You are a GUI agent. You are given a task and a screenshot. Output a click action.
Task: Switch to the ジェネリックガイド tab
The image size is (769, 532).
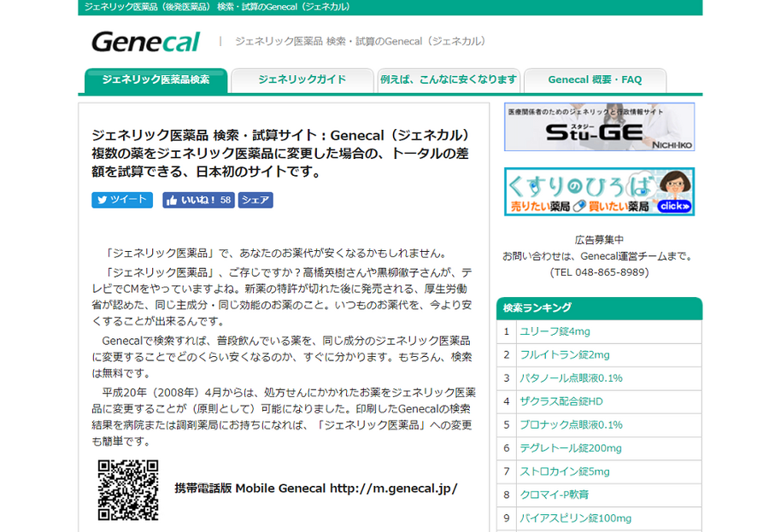(302, 80)
